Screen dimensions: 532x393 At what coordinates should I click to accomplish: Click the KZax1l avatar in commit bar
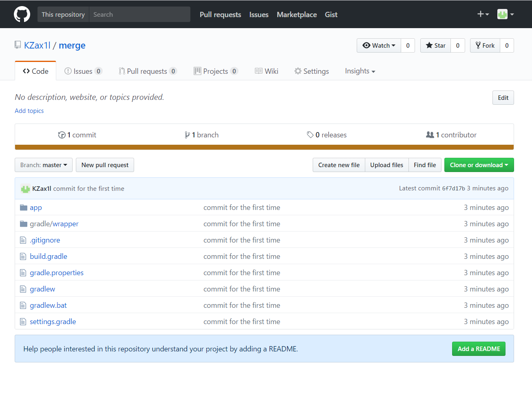click(x=25, y=188)
